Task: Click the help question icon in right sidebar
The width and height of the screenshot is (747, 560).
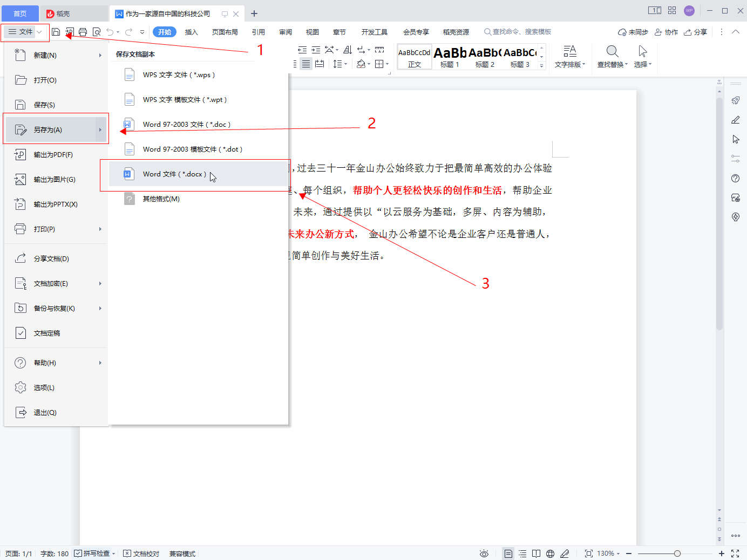Action: (735, 178)
